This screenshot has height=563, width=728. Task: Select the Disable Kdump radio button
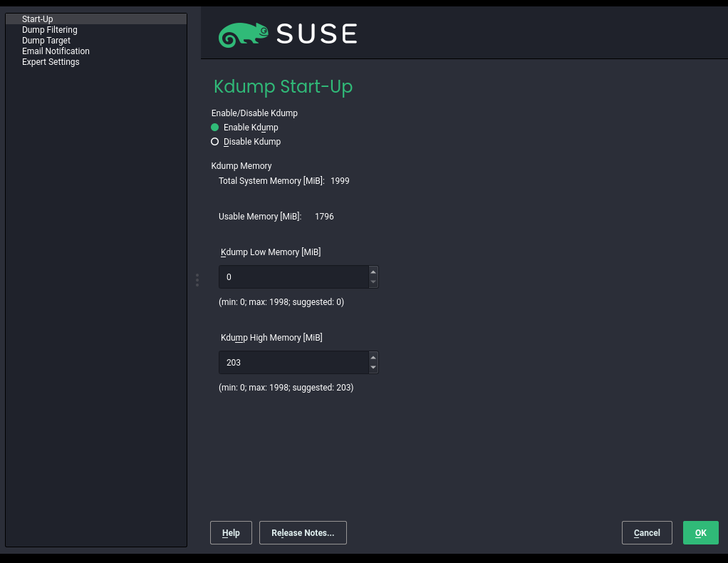click(x=215, y=142)
